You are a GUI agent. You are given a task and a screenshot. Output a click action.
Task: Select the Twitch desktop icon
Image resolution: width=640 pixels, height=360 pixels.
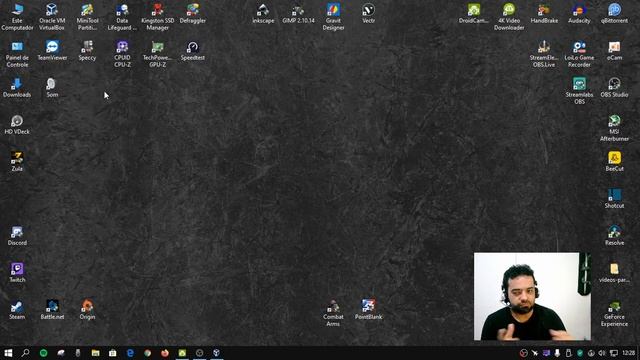coord(17,273)
